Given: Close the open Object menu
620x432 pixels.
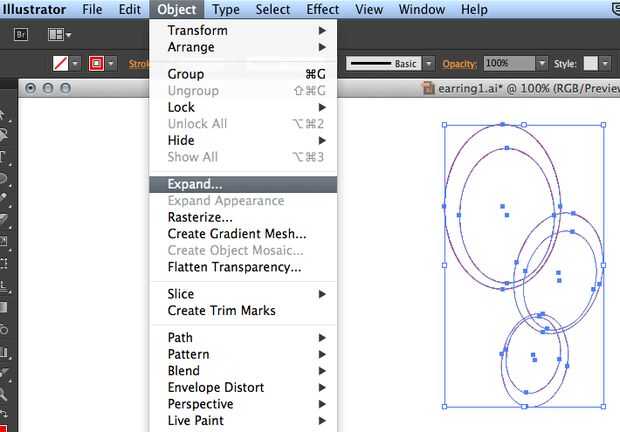Looking at the screenshot, I should (176, 9).
